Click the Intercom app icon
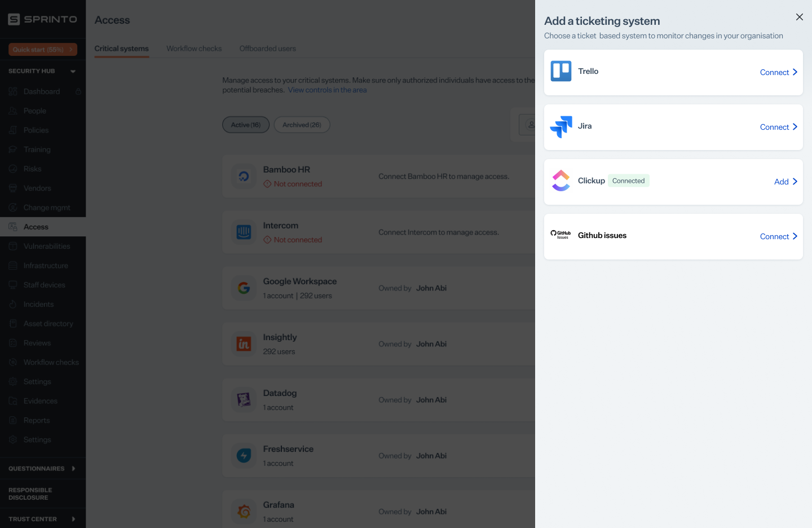The width and height of the screenshot is (812, 528). [x=244, y=232]
